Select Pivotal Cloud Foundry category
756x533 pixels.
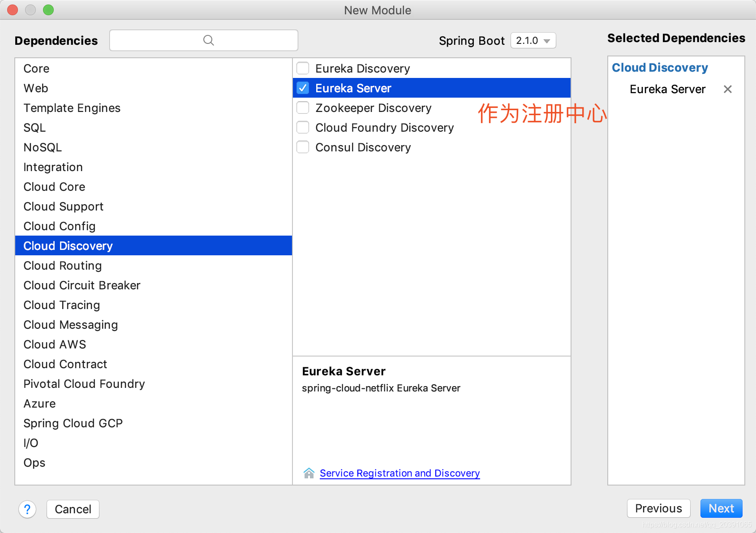point(154,384)
